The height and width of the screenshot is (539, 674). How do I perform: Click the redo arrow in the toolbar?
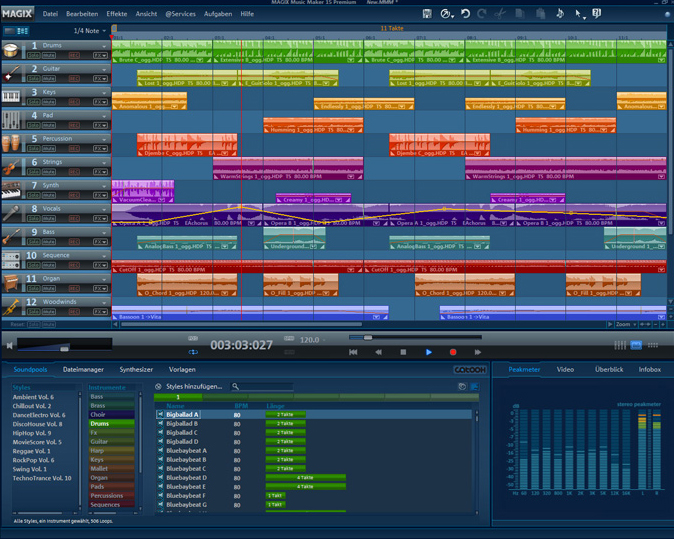click(481, 14)
